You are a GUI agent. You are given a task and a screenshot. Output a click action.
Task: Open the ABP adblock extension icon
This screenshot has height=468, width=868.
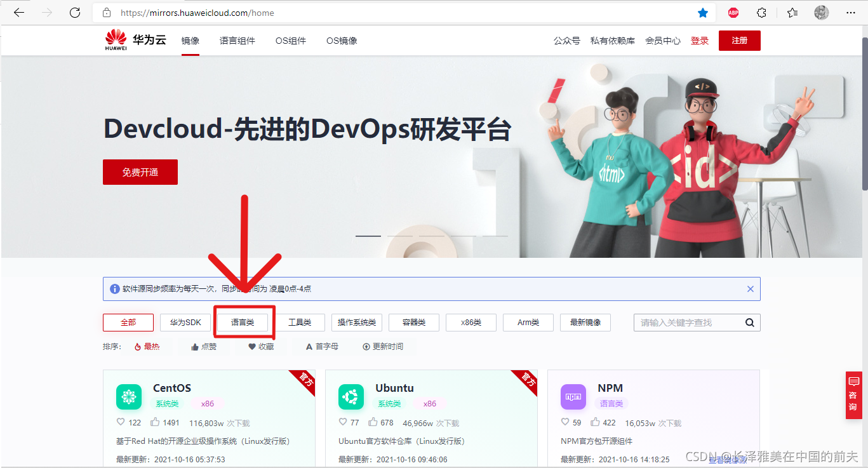point(733,13)
